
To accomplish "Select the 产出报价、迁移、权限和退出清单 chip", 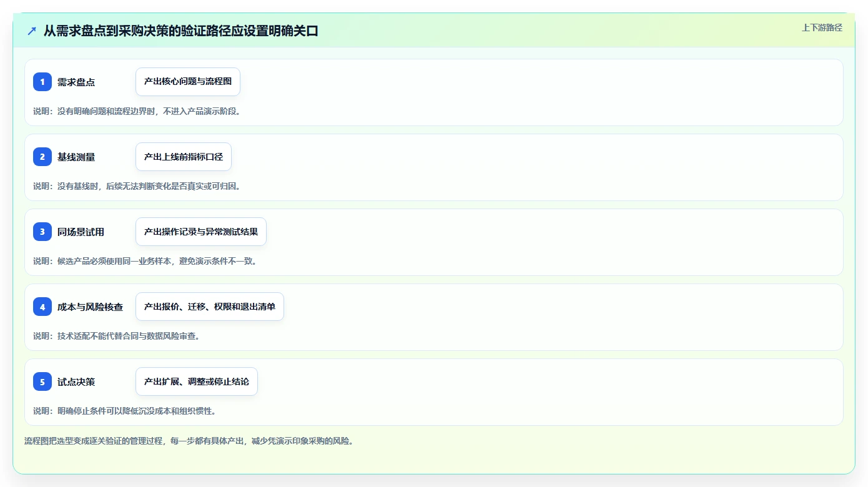I will [210, 307].
